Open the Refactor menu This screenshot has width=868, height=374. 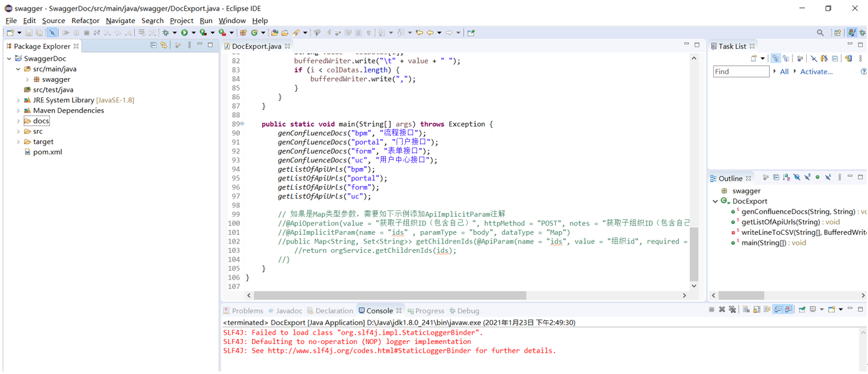85,21
